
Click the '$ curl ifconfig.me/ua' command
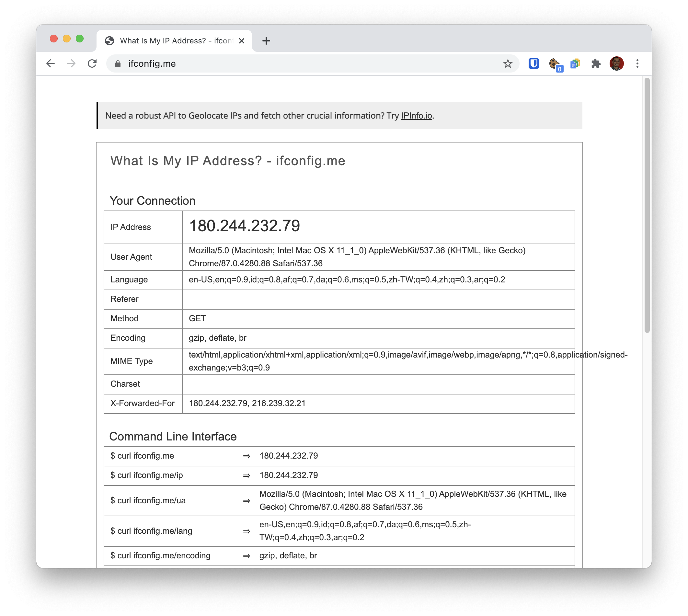[148, 501]
